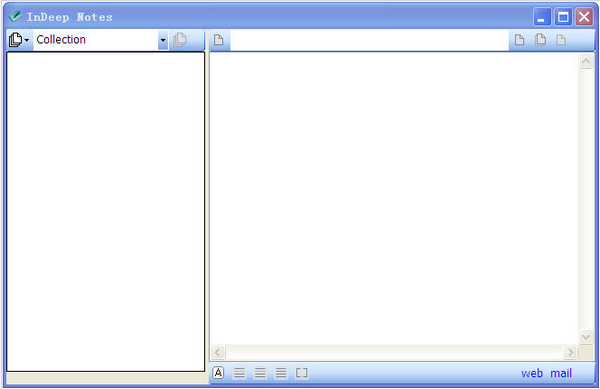Open the collection menu stacked-pages icon

18,40
